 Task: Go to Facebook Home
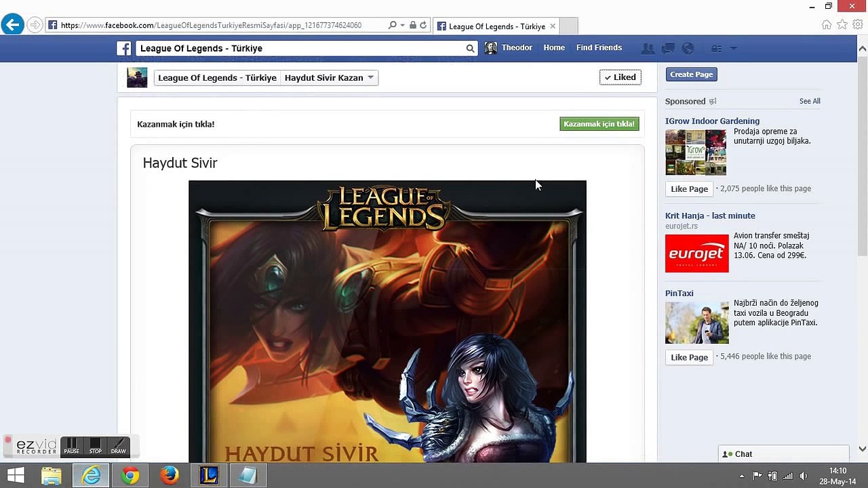(554, 47)
